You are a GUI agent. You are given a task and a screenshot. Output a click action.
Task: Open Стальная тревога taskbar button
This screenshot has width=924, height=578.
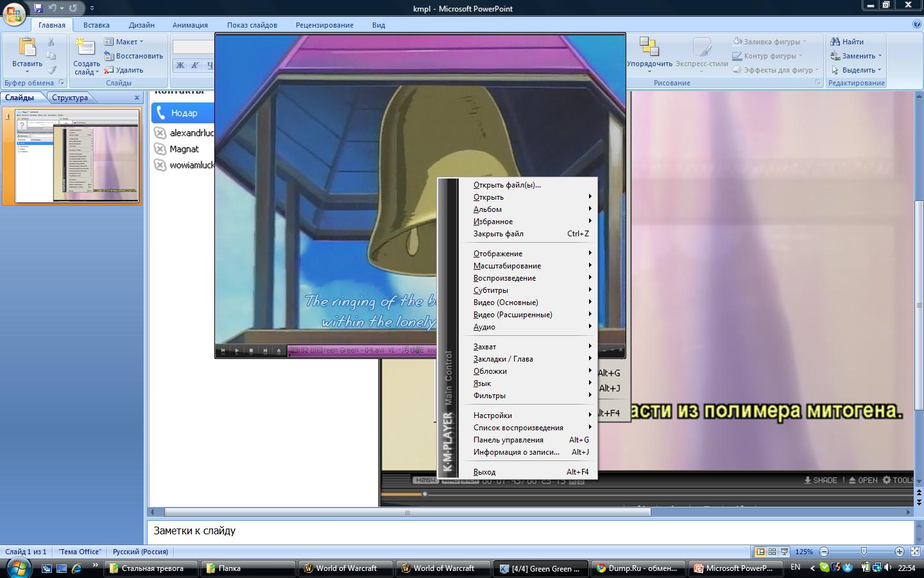(x=150, y=568)
